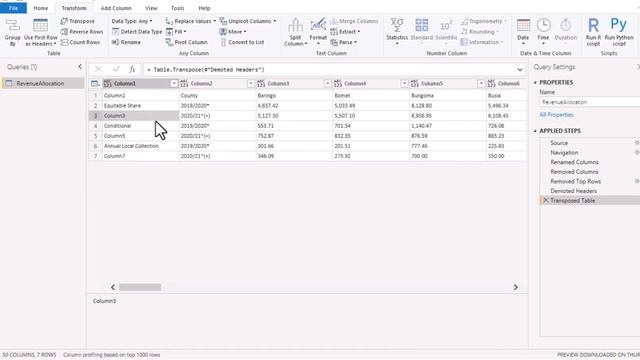Open the File tab

click(x=13, y=8)
